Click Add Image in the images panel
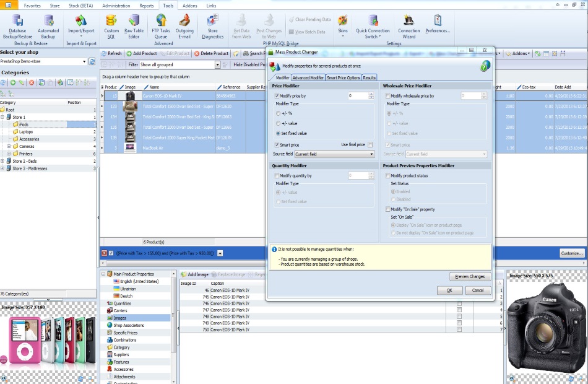 [x=194, y=274]
